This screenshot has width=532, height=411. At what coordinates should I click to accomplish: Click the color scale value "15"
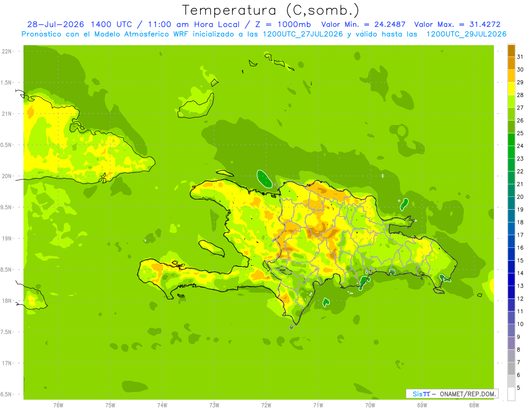click(x=520, y=261)
